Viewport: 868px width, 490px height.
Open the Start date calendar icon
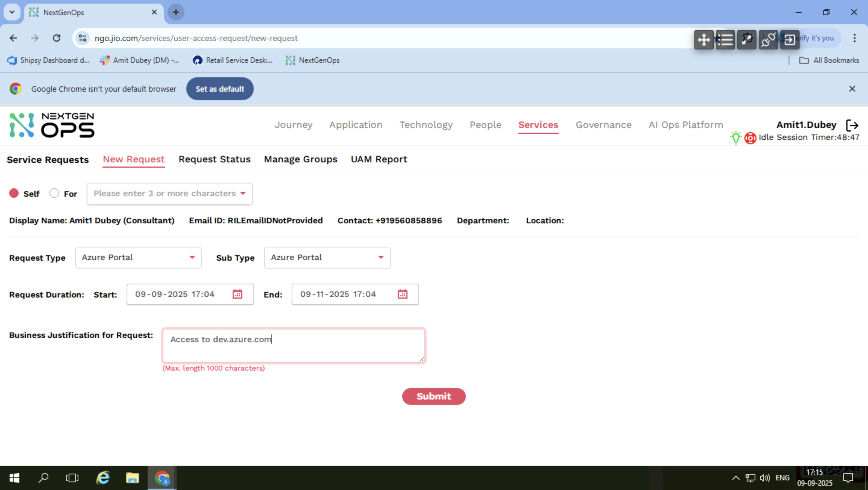[x=237, y=294]
